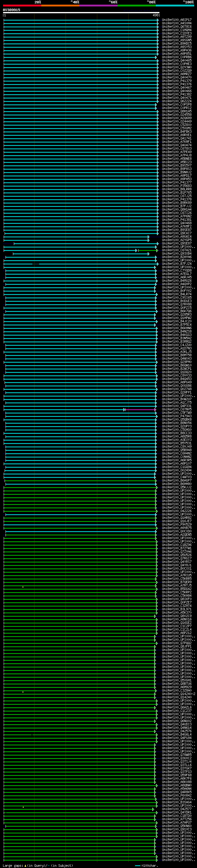
Task: Choose the UniRef100_C0PHE3 hit label
Action: (177, 64)
